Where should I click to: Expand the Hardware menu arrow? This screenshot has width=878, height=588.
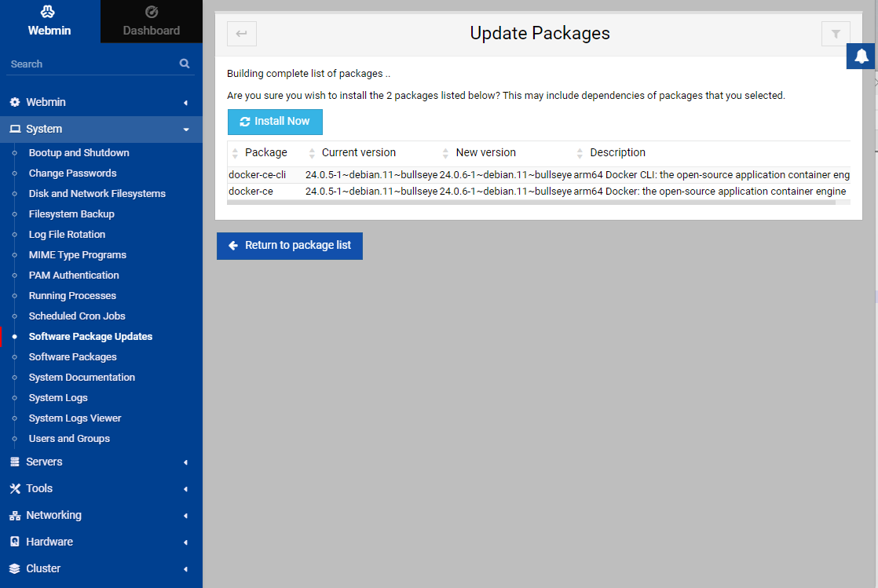click(185, 542)
